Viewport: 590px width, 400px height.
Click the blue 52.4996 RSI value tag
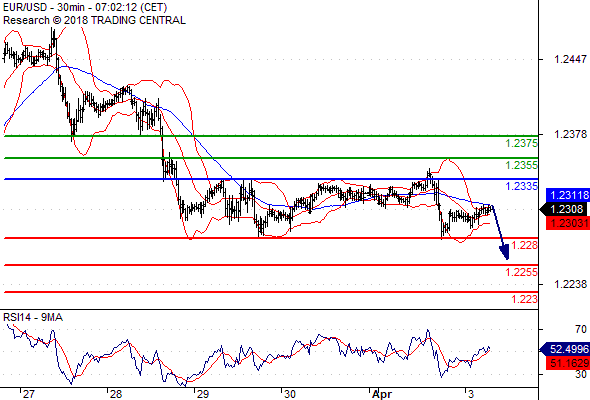tap(565, 349)
